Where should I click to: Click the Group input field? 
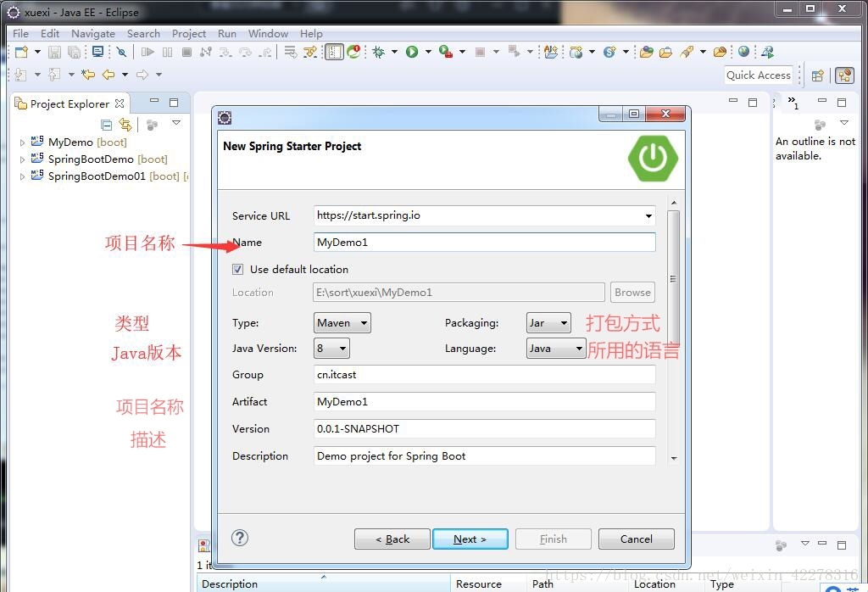[x=484, y=375]
